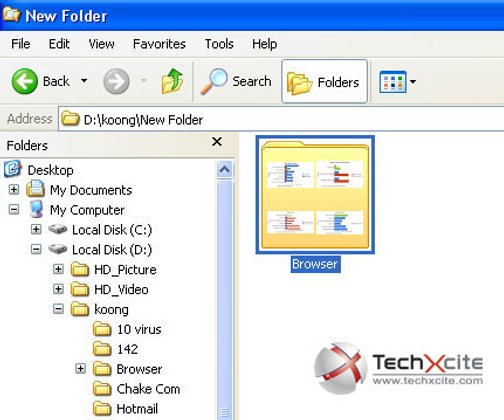This screenshot has width=504, height=420.
Task: Close the Folders pane with X
Action: coord(217,142)
